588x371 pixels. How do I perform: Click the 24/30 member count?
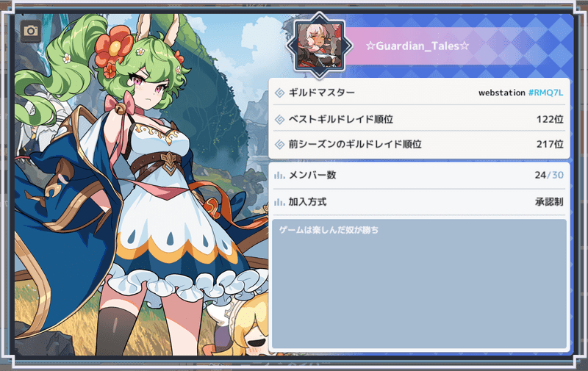point(549,175)
